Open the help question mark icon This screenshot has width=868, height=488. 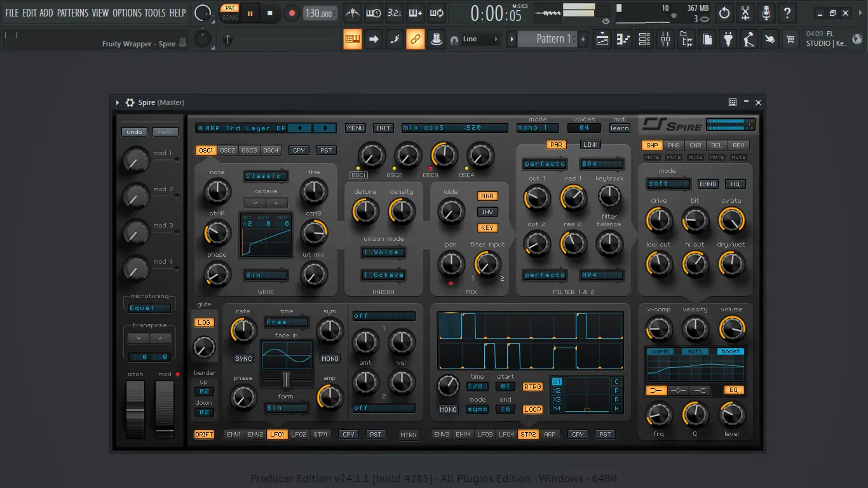tap(787, 13)
